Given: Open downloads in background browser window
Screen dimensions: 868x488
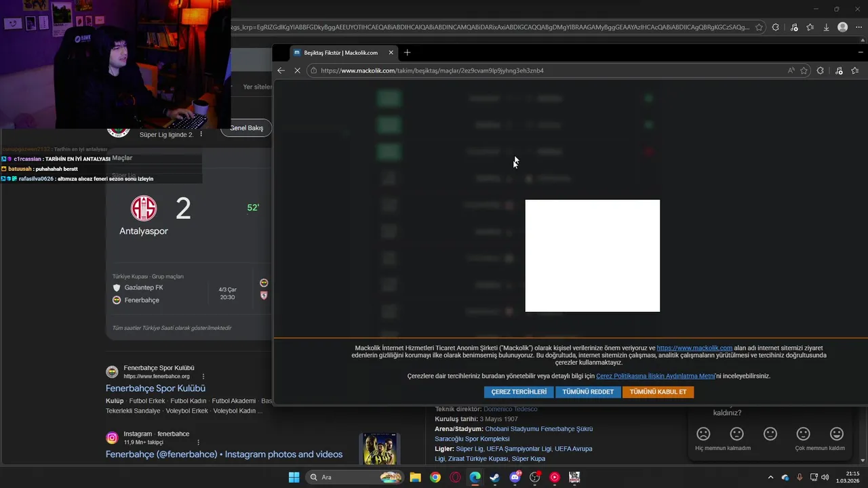Looking at the screenshot, I should [826, 27].
